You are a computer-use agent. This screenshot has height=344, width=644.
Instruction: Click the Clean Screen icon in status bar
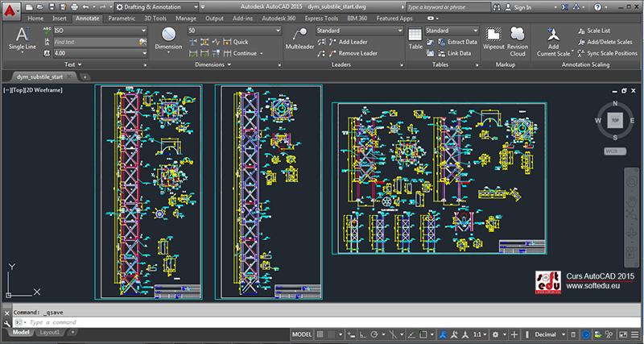pyautogui.click(x=623, y=334)
